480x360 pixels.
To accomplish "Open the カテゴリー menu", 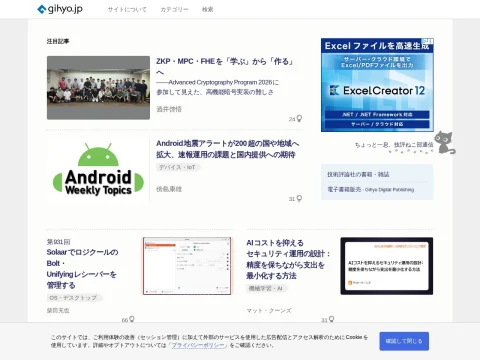I will tap(174, 10).
